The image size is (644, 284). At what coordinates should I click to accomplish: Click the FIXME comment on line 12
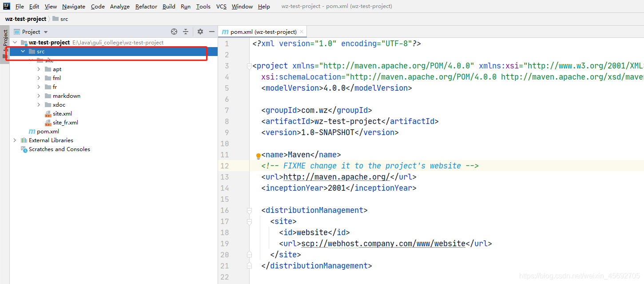coord(370,166)
